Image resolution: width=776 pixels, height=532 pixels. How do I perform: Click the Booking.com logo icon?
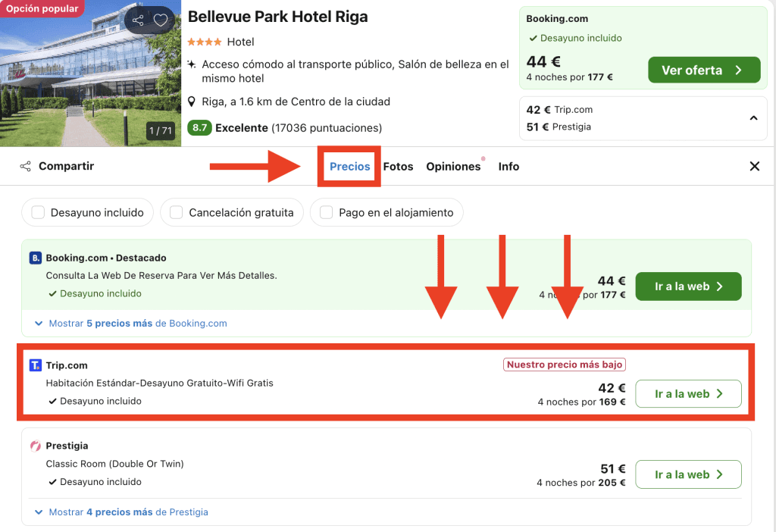(x=35, y=258)
